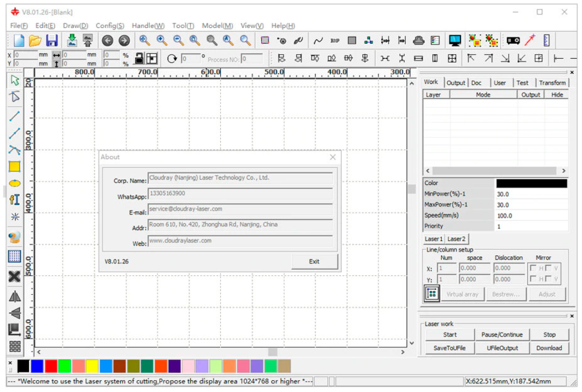Click the blue floppy disk Save icon
582x392 pixels.
(51, 40)
